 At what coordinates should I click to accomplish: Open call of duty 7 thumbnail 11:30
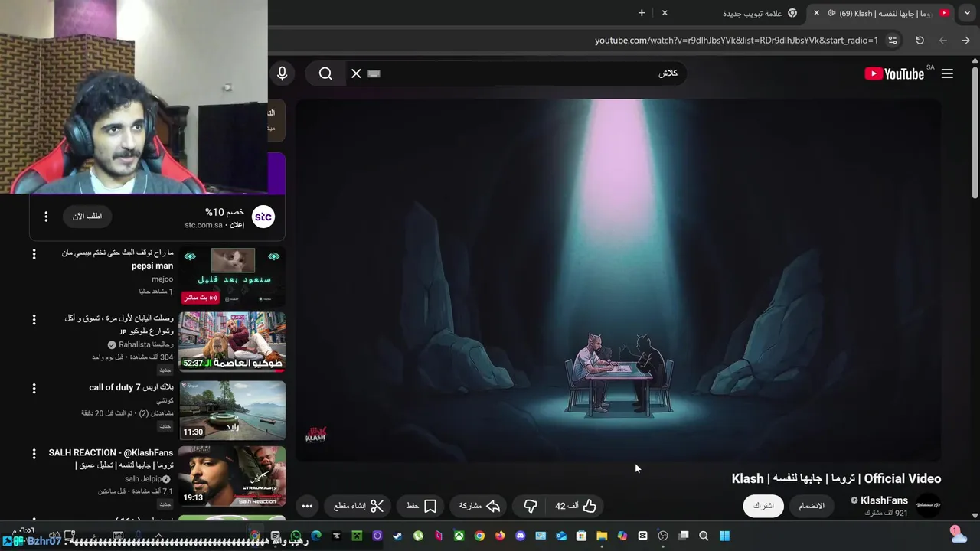pos(232,410)
